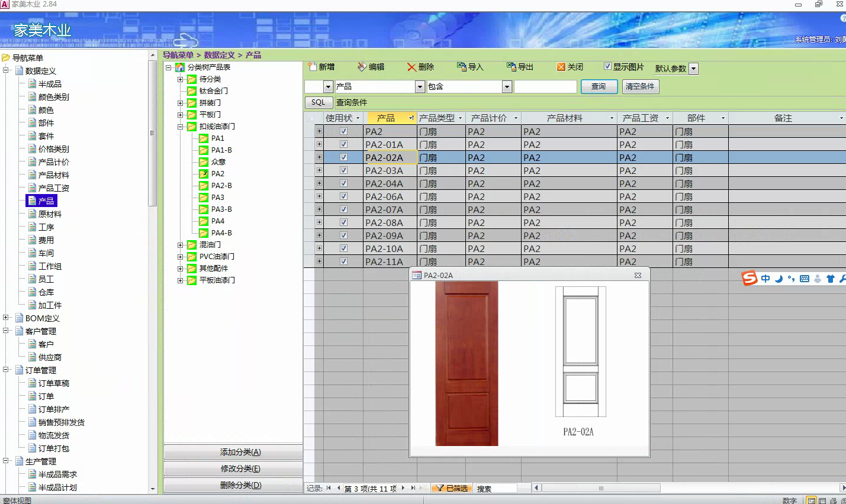Open the 产品材料 column filter arrow
Screen dimensions: 846x504
(612, 118)
